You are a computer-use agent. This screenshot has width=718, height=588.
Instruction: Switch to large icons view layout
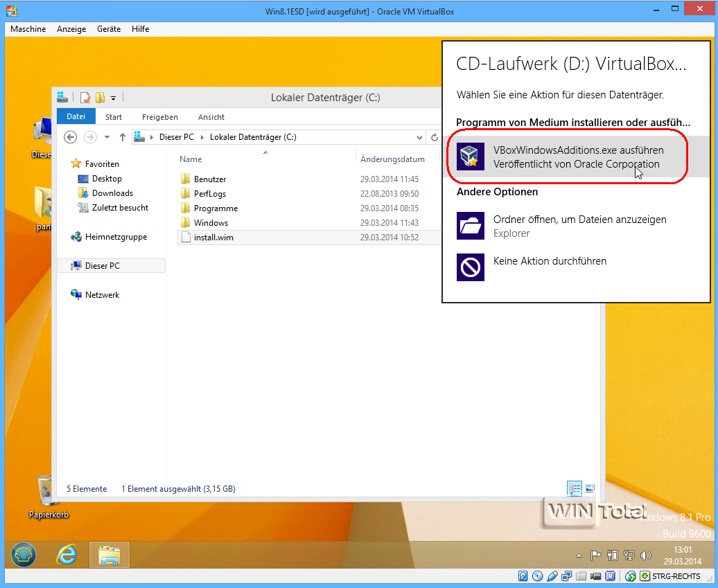(590, 488)
